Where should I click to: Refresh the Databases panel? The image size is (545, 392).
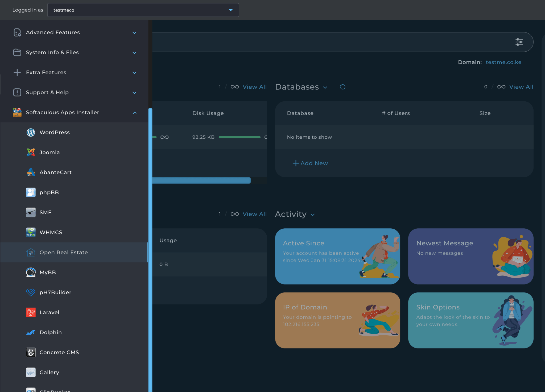[x=343, y=87]
